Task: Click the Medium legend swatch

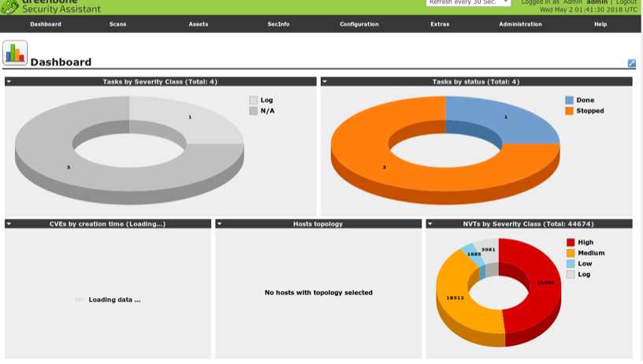Action: pos(571,253)
